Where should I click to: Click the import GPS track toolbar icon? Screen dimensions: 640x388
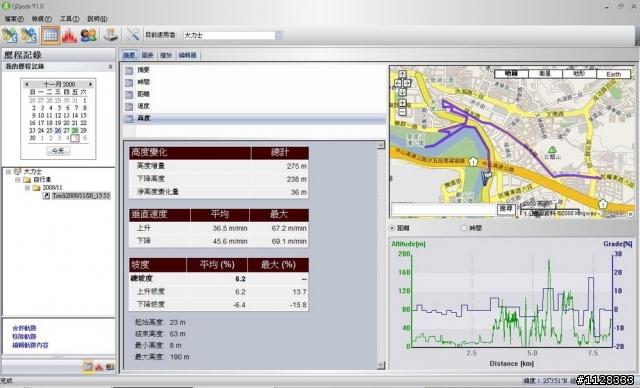[10, 35]
